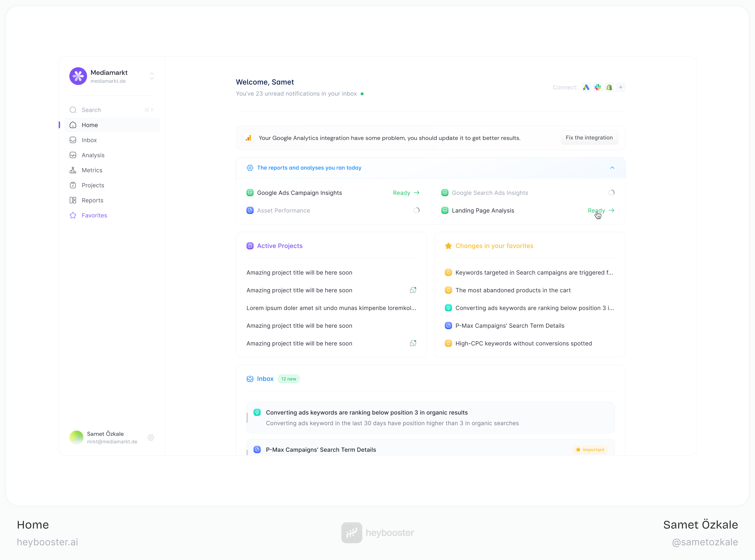
Task: Click the Fix the integration button
Action: click(589, 138)
